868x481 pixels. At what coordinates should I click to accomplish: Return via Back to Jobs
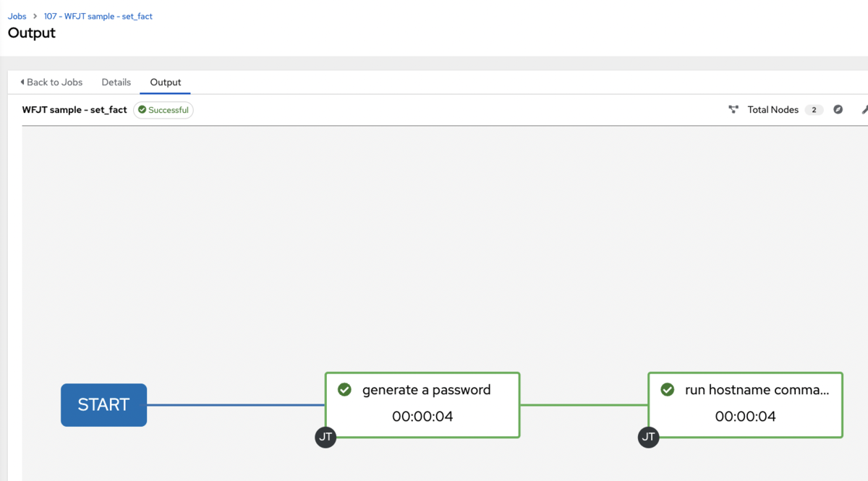coord(51,82)
